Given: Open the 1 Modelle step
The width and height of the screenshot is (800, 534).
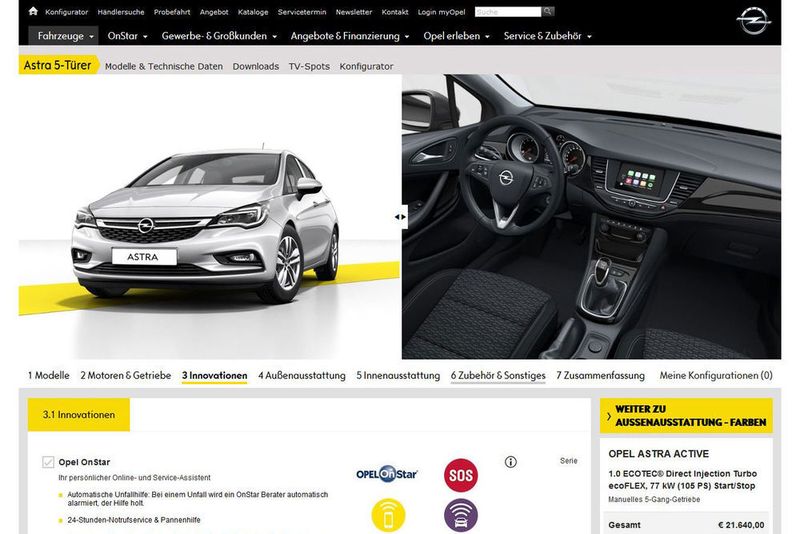Looking at the screenshot, I should tap(48, 375).
